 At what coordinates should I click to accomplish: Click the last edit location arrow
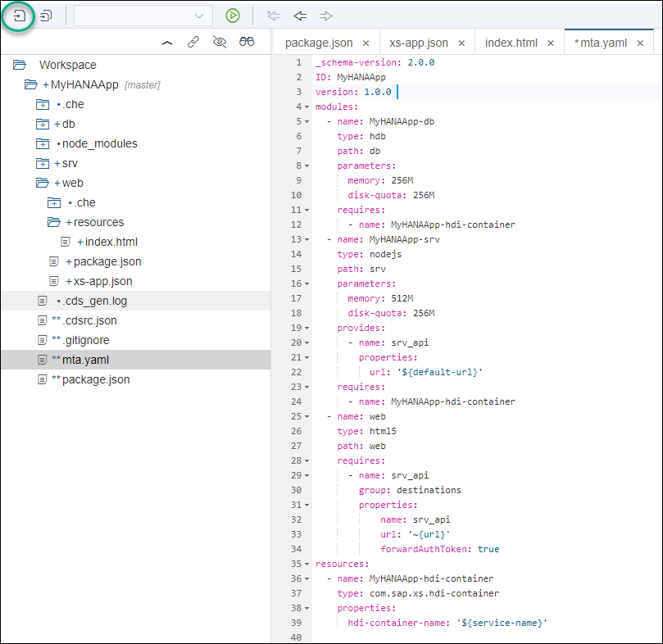(274, 16)
